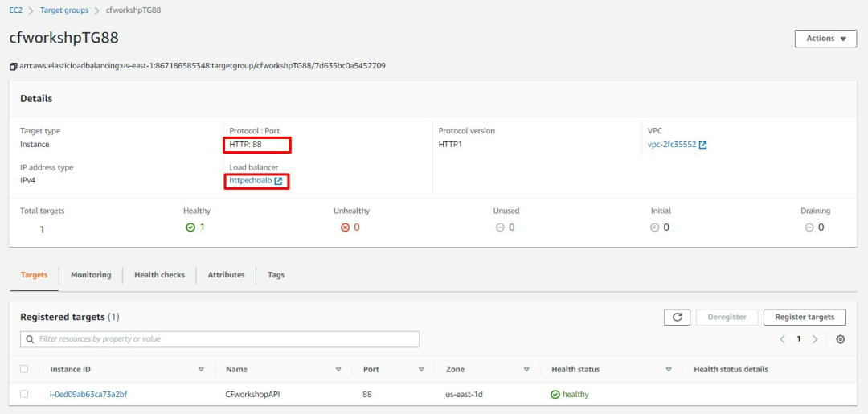868x414 pixels.
Task: Click the Health status details column header
Action: [x=731, y=370]
